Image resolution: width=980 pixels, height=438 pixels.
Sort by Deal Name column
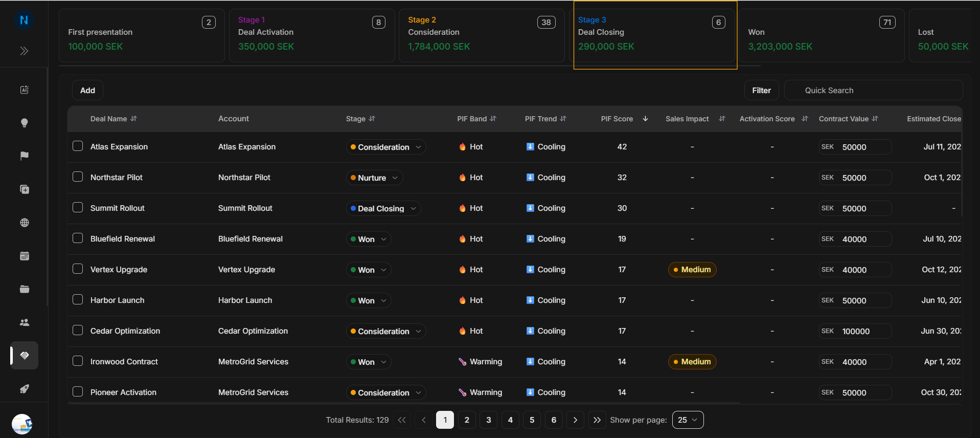[x=134, y=119]
